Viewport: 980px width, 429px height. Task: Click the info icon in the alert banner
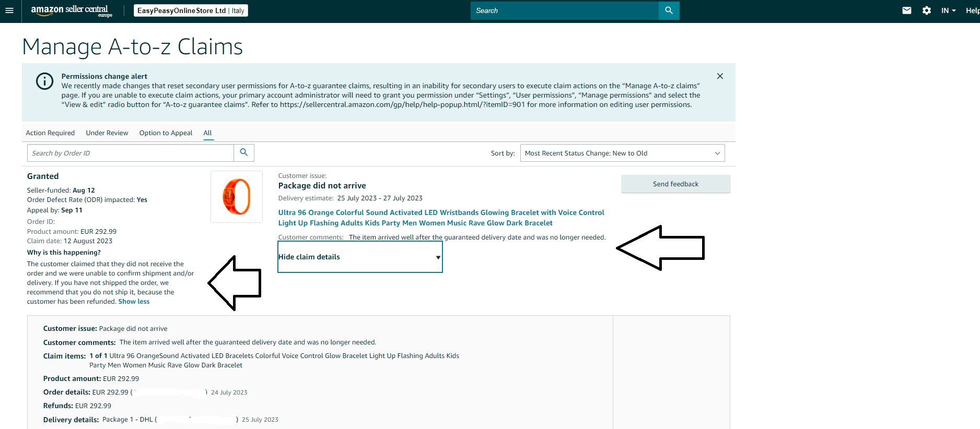pyautogui.click(x=44, y=81)
